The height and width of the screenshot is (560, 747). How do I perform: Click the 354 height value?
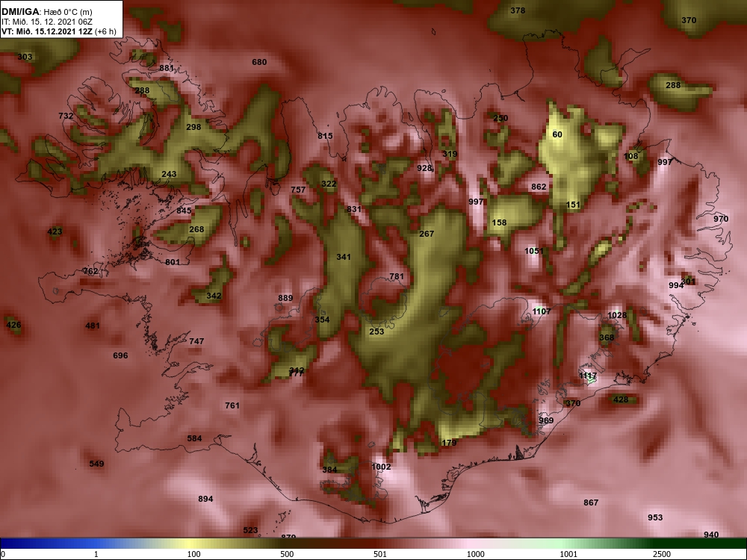(x=322, y=320)
